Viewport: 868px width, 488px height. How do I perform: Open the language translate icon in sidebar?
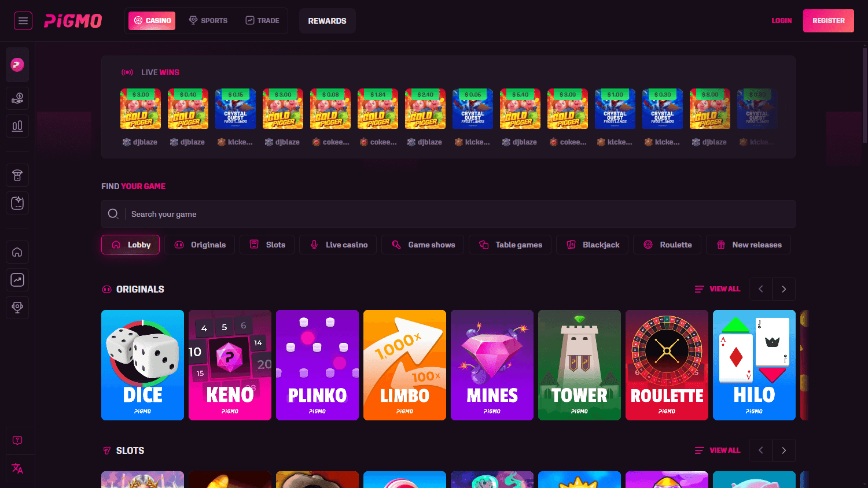[17, 468]
